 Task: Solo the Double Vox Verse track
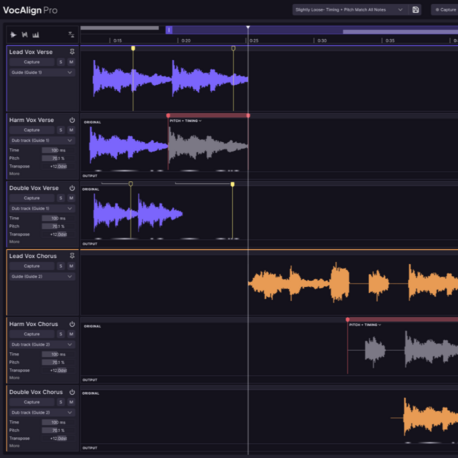(x=61, y=198)
